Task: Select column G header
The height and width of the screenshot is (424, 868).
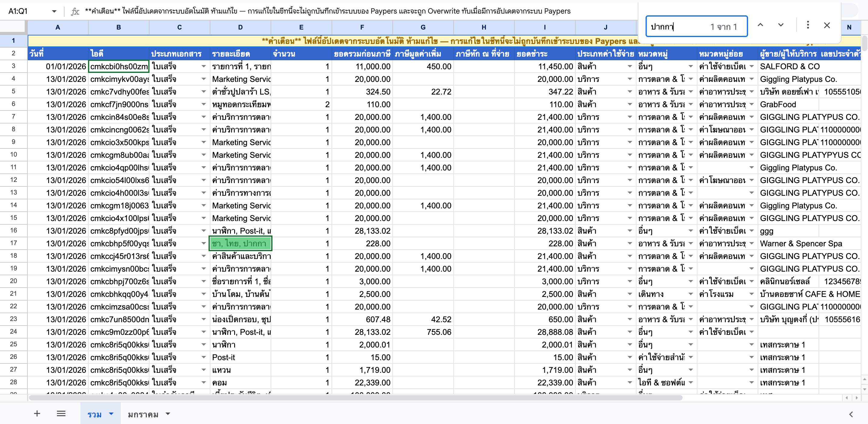Action: click(x=423, y=27)
